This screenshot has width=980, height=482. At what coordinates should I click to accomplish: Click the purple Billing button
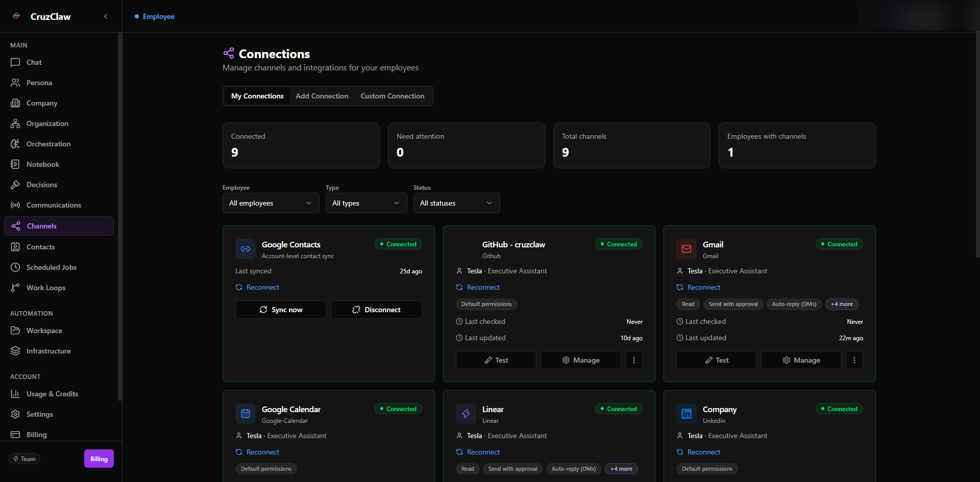pyautogui.click(x=99, y=459)
